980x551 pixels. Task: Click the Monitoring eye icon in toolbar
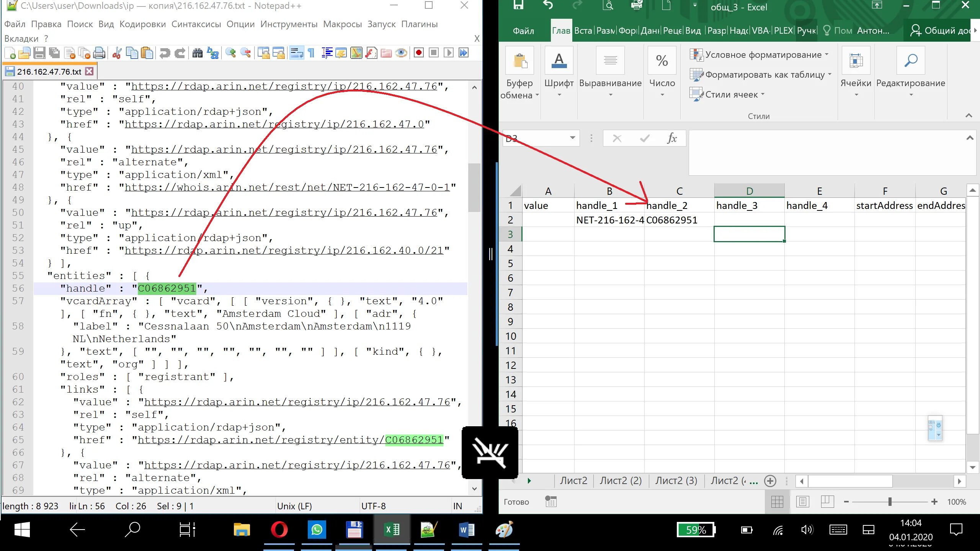[401, 53]
